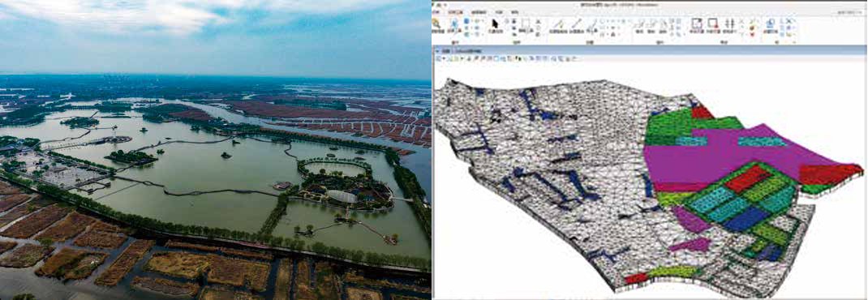Click the red-framed square ribbon icon

(697, 23)
